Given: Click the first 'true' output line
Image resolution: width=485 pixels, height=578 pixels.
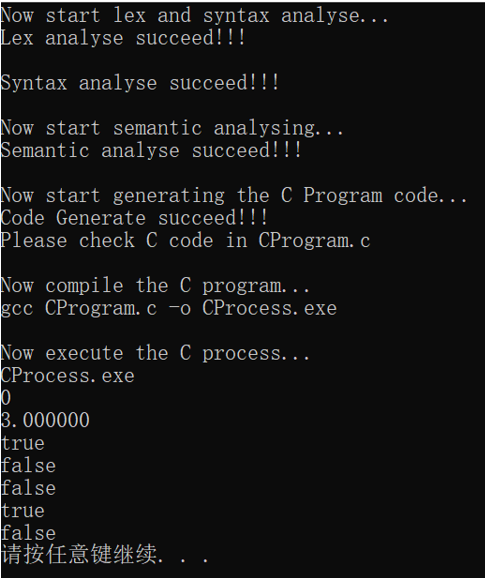Looking at the screenshot, I should coord(23,443).
